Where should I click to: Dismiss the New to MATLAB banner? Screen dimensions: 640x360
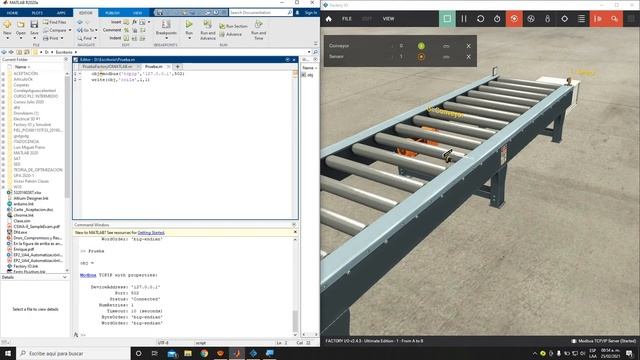click(295, 232)
